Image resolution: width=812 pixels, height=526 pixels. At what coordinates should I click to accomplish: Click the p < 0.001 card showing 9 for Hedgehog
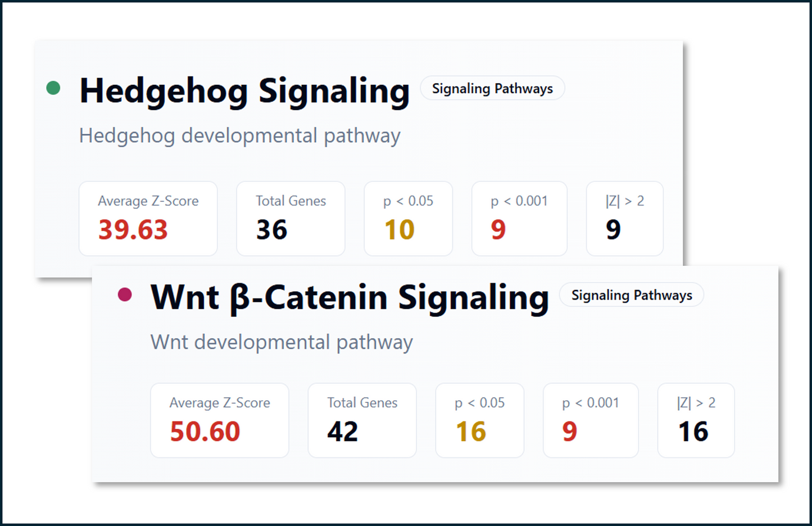[x=519, y=218]
